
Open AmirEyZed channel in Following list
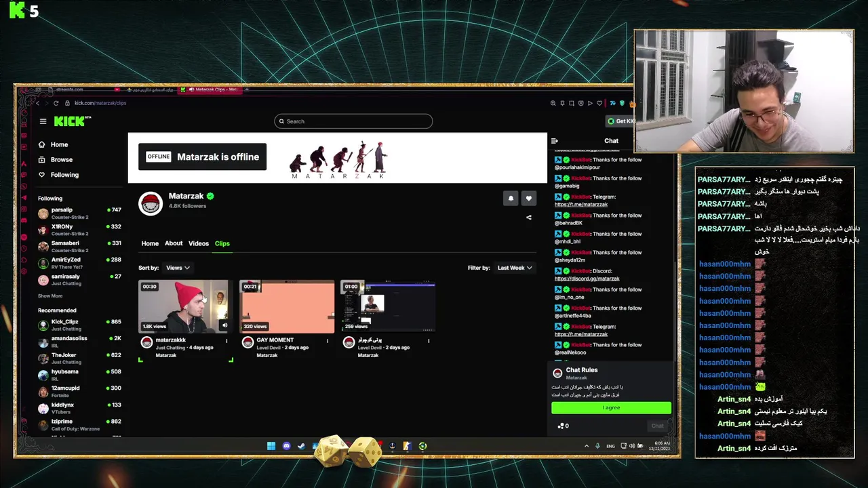pos(79,263)
